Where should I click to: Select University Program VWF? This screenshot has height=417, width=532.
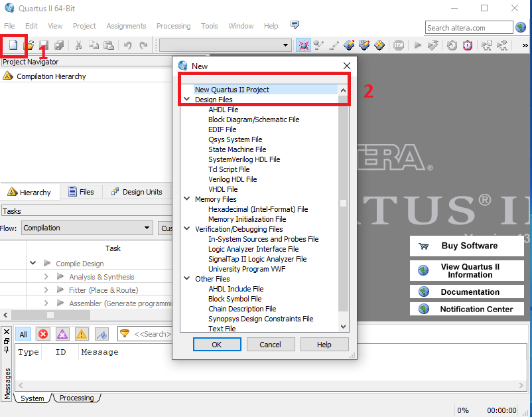pyautogui.click(x=247, y=269)
